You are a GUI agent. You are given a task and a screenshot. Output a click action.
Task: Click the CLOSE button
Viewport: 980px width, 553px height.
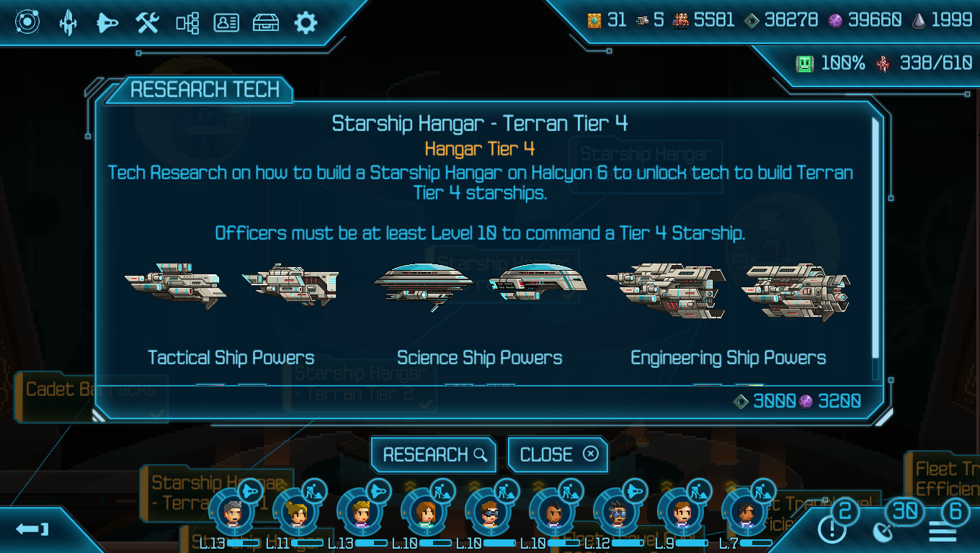pos(558,454)
